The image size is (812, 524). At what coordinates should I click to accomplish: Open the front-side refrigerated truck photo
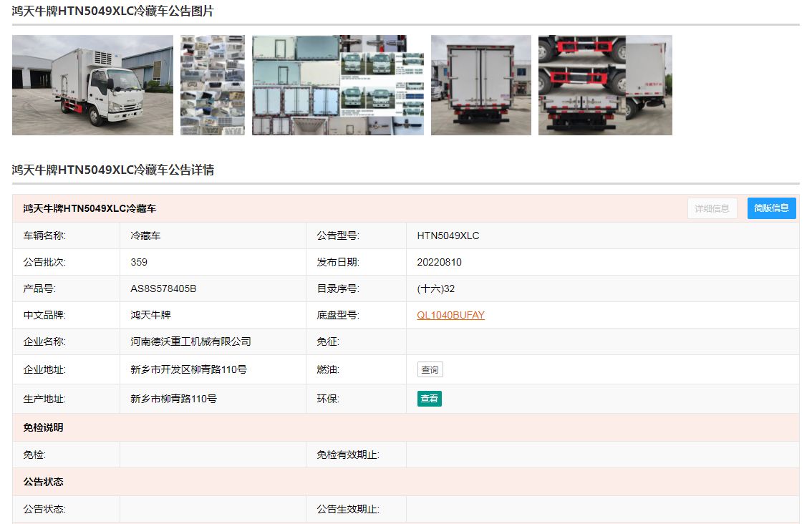[x=92, y=85]
